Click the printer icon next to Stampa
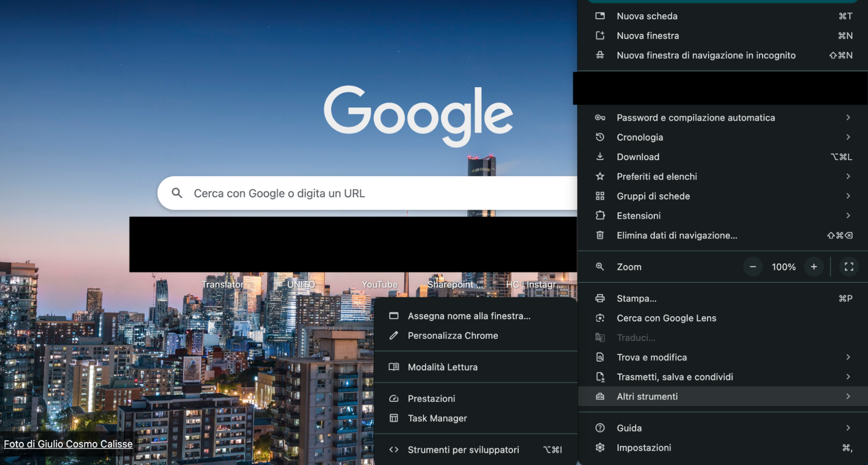Viewport: 868px width, 465px height. (601, 298)
